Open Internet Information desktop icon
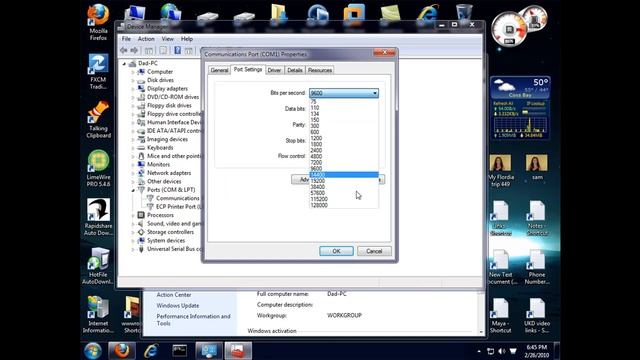 (98, 314)
